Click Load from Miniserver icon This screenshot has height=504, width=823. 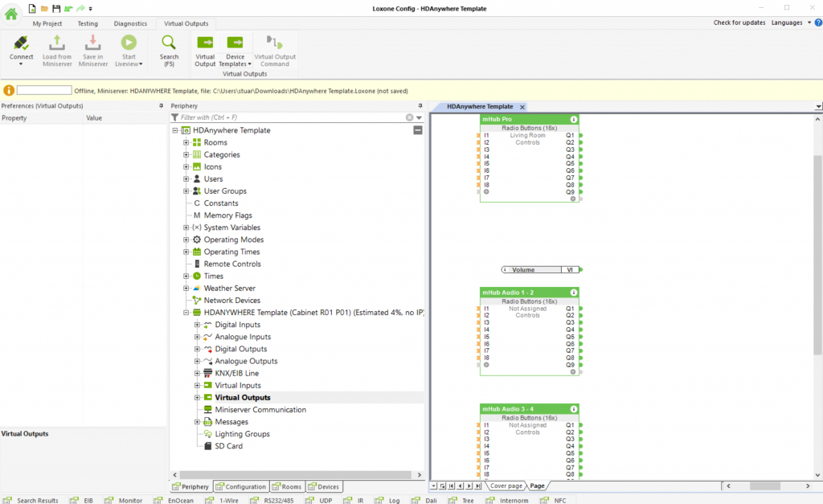57,43
